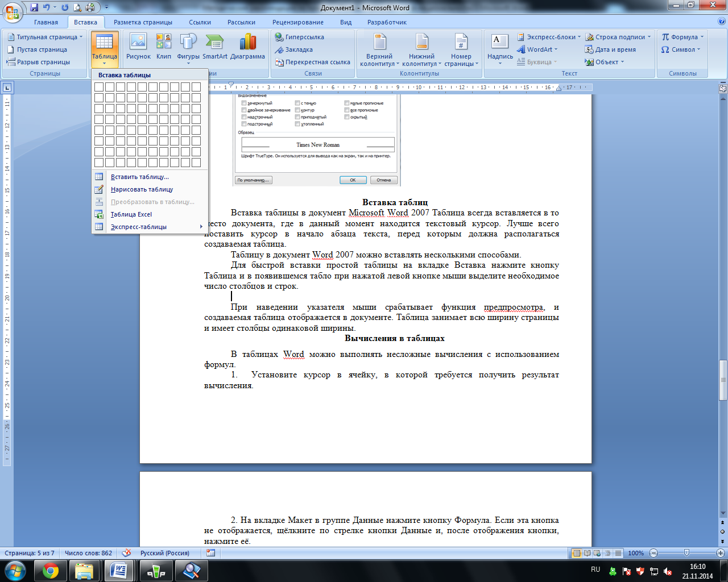Click the vertical scrollbar thumb
This screenshot has height=582, width=728.
(x=723, y=380)
